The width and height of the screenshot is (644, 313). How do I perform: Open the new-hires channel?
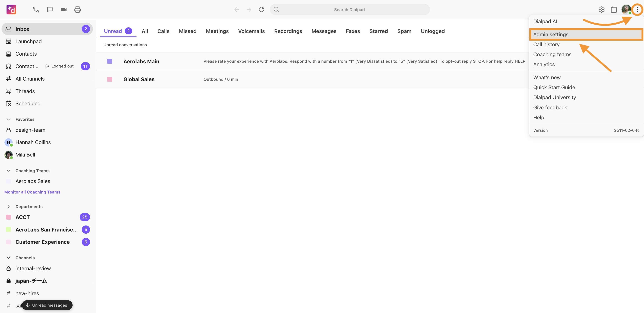[x=47, y=293]
